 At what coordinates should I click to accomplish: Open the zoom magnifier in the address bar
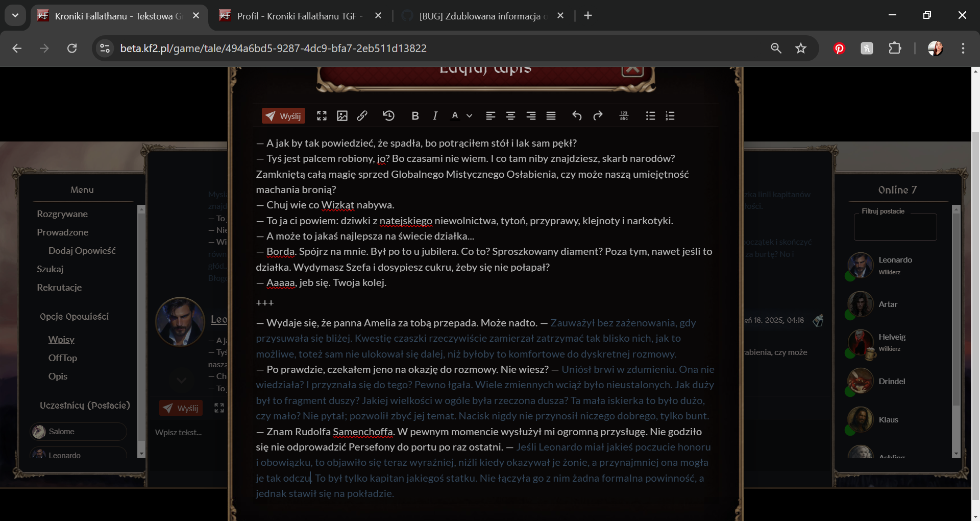point(776,49)
